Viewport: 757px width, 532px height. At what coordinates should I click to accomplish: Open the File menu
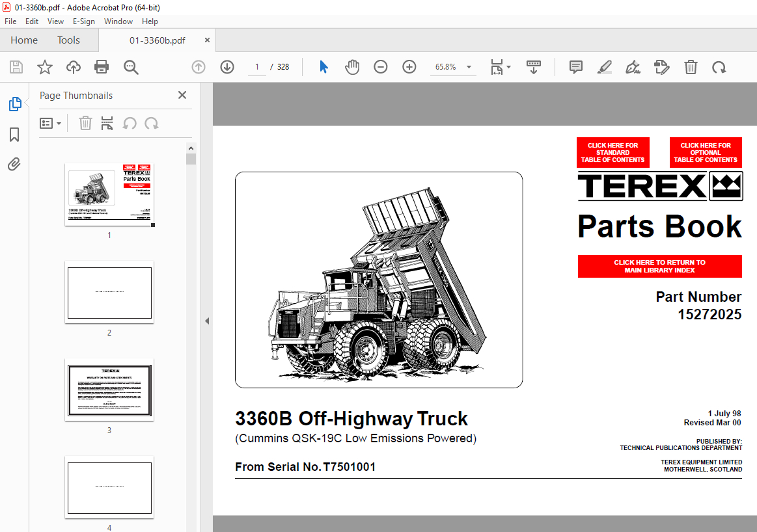click(x=10, y=21)
